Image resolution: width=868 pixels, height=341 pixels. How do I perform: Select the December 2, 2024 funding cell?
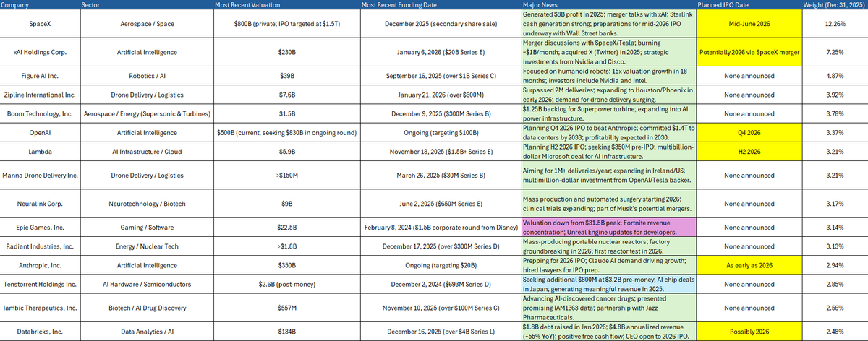tap(440, 284)
